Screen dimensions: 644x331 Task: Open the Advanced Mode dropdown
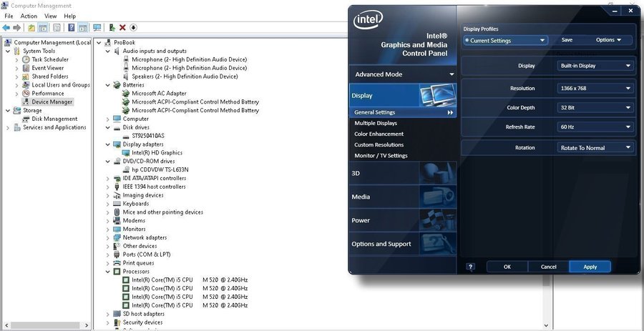[x=402, y=74]
